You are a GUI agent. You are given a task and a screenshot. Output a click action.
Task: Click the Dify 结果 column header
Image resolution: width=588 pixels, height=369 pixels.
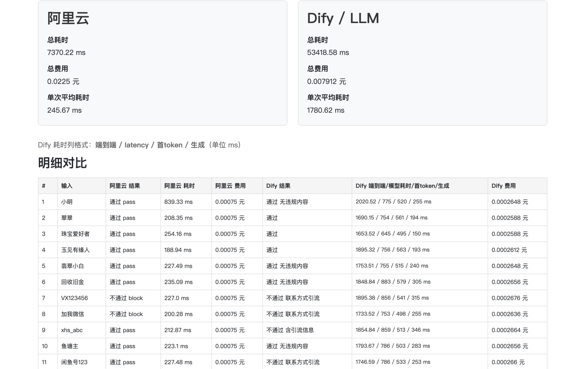278,186
